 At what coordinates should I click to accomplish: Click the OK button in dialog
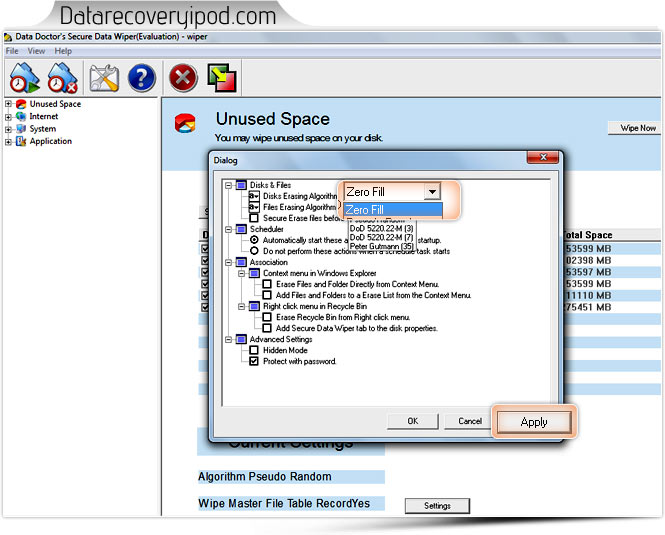tap(413, 421)
